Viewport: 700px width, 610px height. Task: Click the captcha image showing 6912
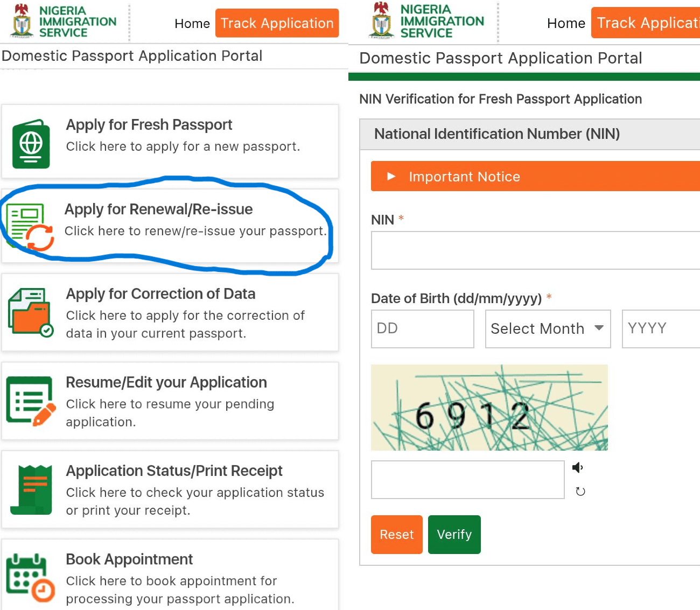(x=489, y=408)
